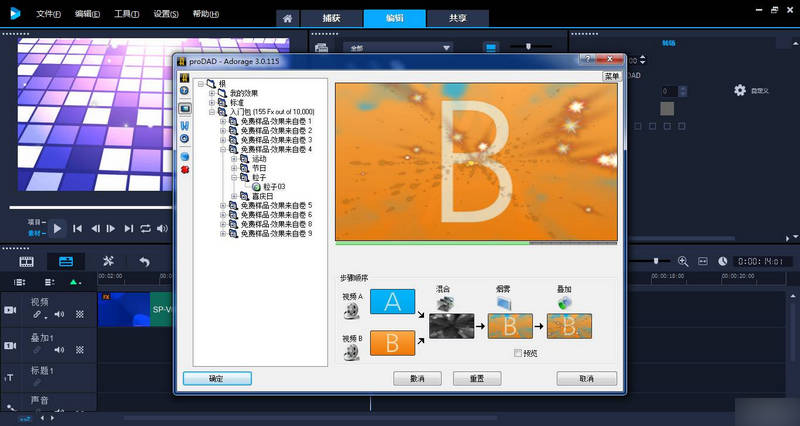
Task: Confirm with the 确定 button
Action: click(x=217, y=379)
